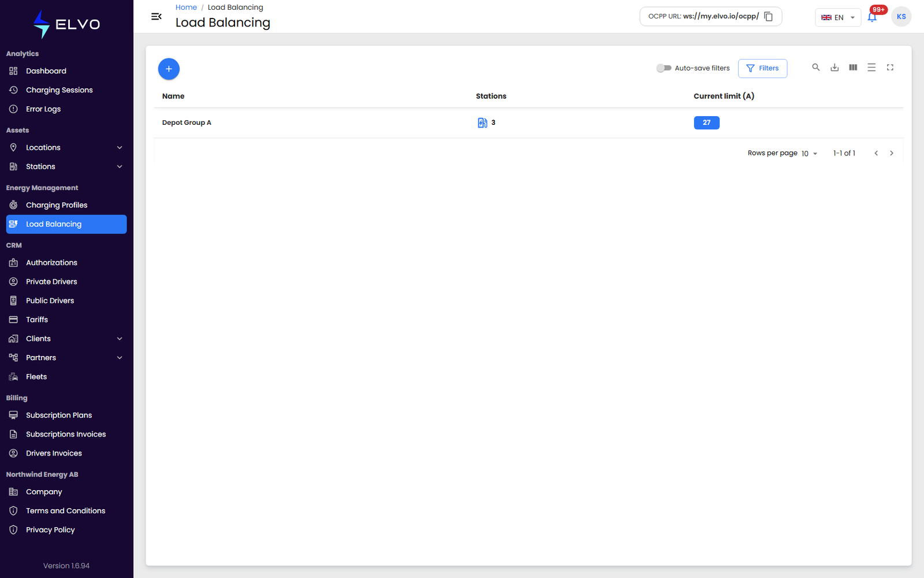Open the EN language dropdown
The width and height of the screenshot is (924, 578).
[x=838, y=17]
